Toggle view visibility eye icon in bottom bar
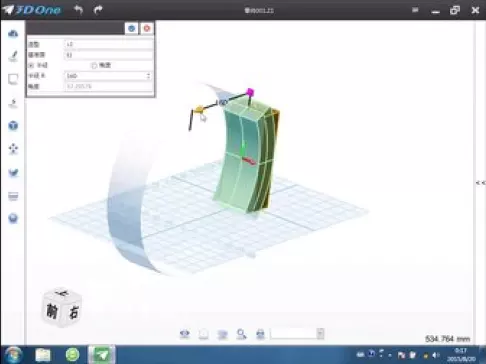Image resolution: width=486 pixels, height=364 pixels. pyautogui.click(x=185, y=333)
